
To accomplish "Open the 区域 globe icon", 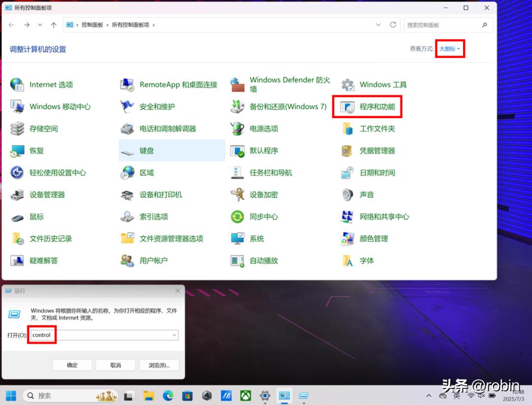I will pos(127,173).
